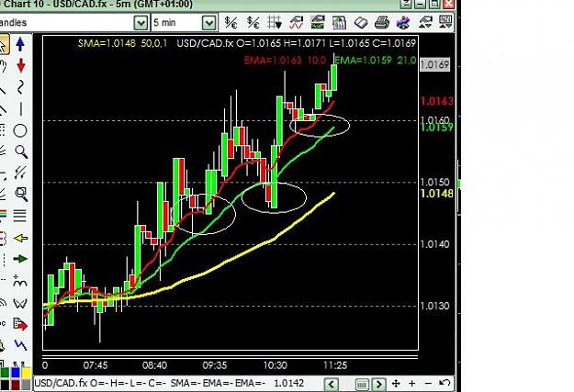Select the magnifier zoom tool
The image size is (574, 392).
21,151
